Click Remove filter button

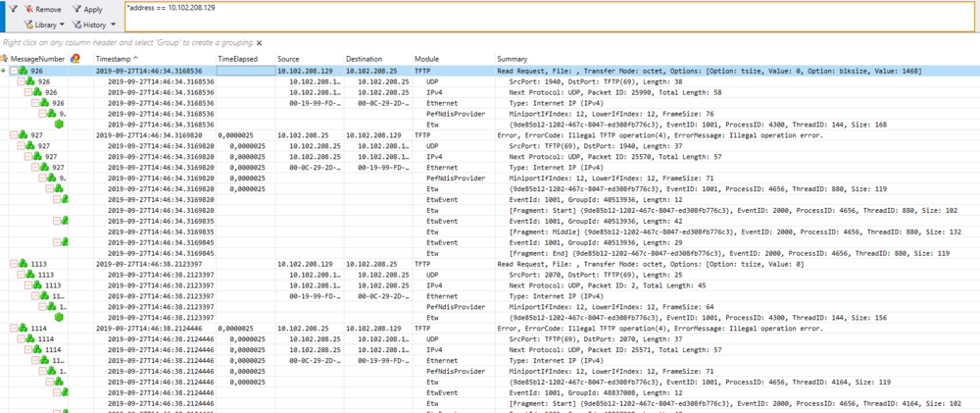pyautogui.click(x=41, y=9)
